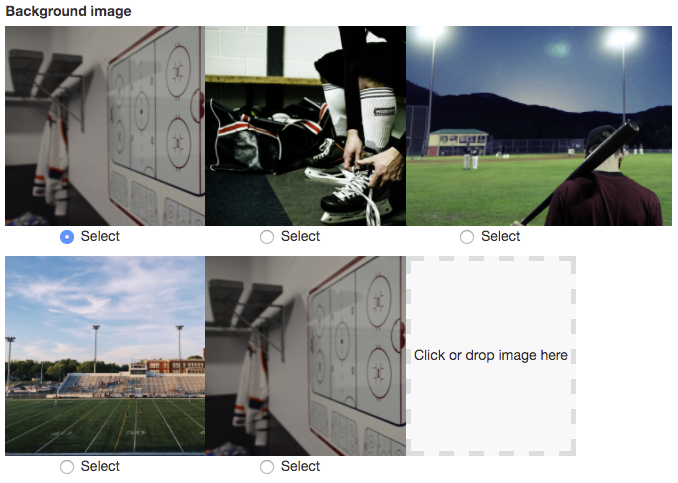Pick the football stadium background radio button
This screenshot has height=483, width=678.
(x=67, y=467)
